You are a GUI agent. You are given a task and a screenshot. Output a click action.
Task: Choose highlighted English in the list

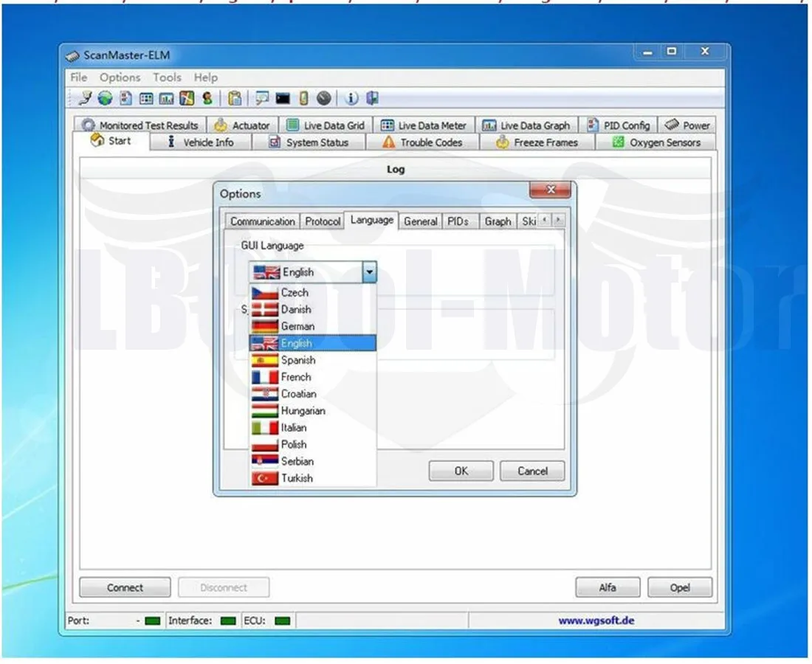313,343
